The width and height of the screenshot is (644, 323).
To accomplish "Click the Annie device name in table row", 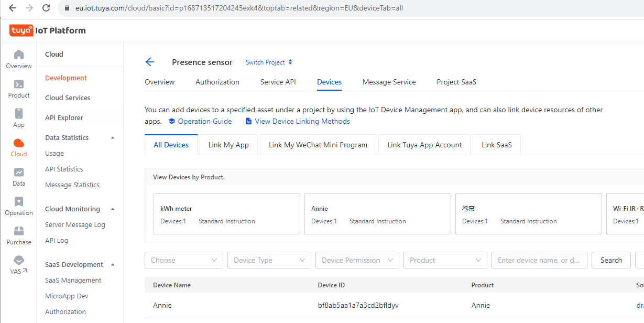I will tap(162, 305).
